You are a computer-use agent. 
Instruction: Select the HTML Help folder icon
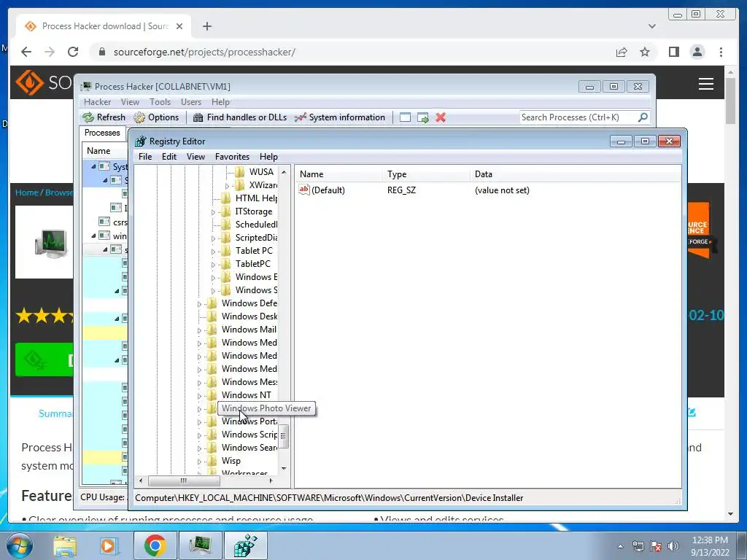[x=226, y=198]
